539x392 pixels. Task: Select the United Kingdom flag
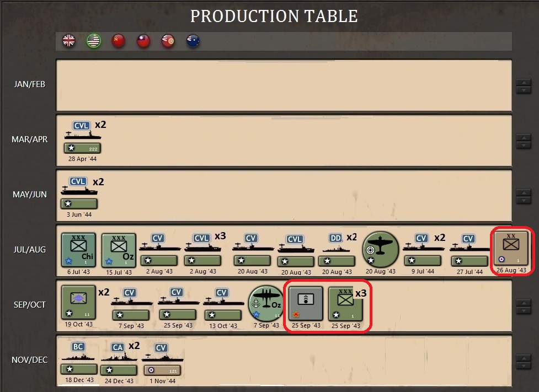pyautogui.click(x=69, y=41)
